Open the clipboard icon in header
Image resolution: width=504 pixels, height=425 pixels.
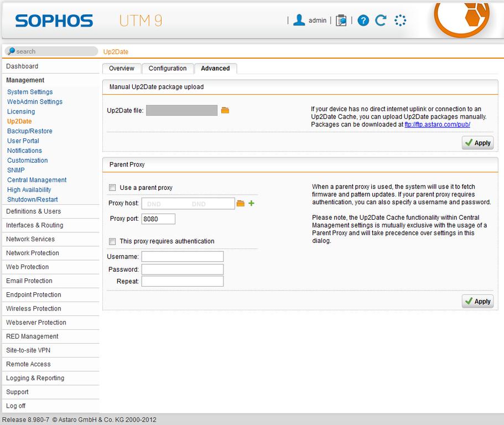tap(341, 20)
